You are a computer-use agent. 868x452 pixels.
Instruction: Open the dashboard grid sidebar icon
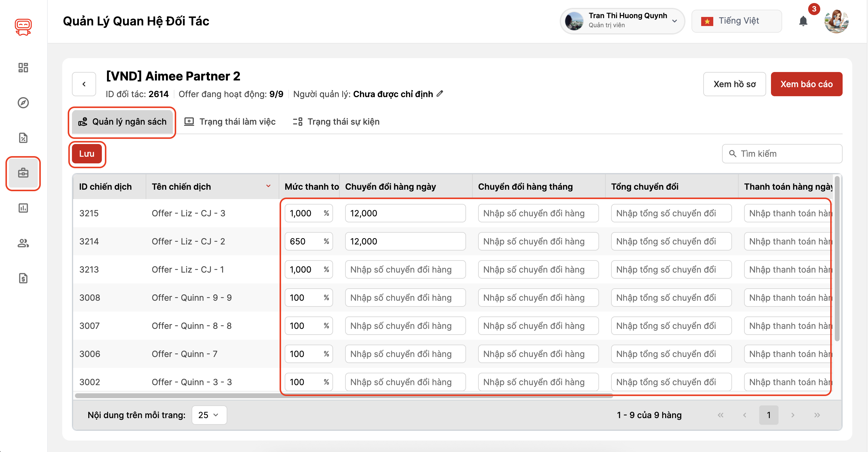coord(23,67)
